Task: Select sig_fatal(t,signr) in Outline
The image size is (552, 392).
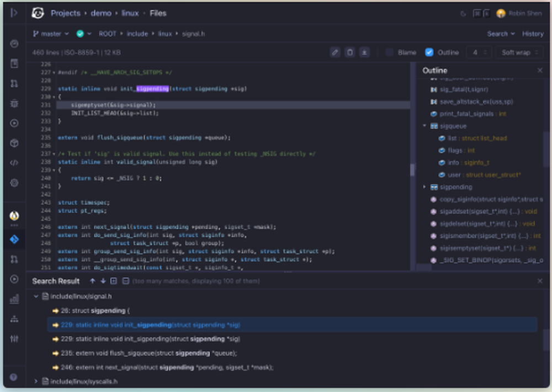Action: coord(464,89)
